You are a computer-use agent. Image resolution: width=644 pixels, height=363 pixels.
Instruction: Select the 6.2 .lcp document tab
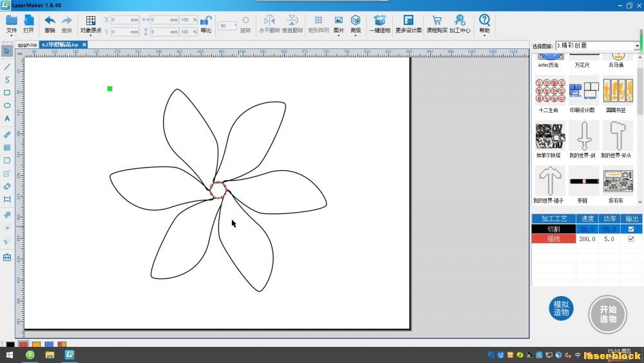[60, 44]
